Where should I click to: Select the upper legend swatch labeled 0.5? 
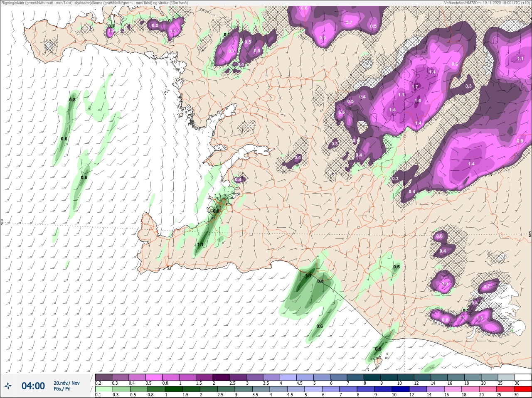click(154, 377)
